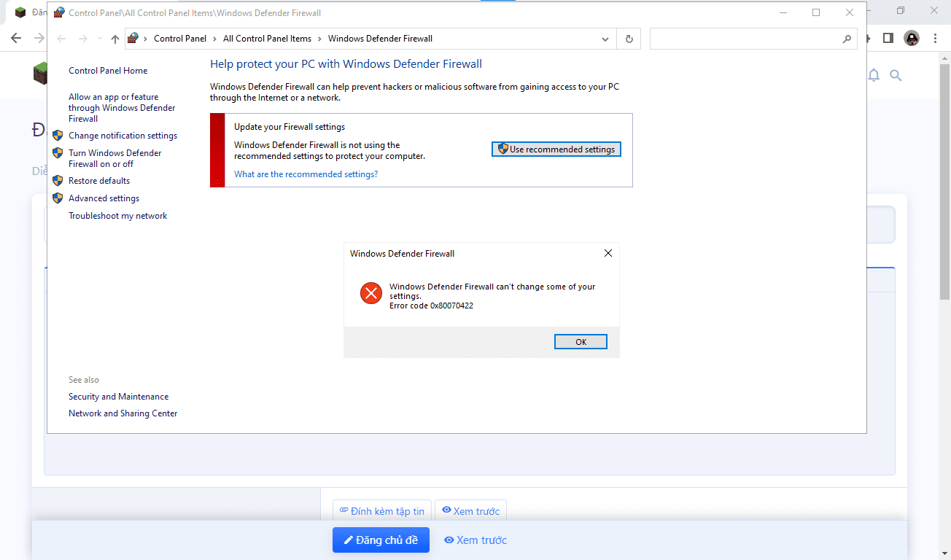
Task: Go up one level in Control Panel
Action: 115,39
